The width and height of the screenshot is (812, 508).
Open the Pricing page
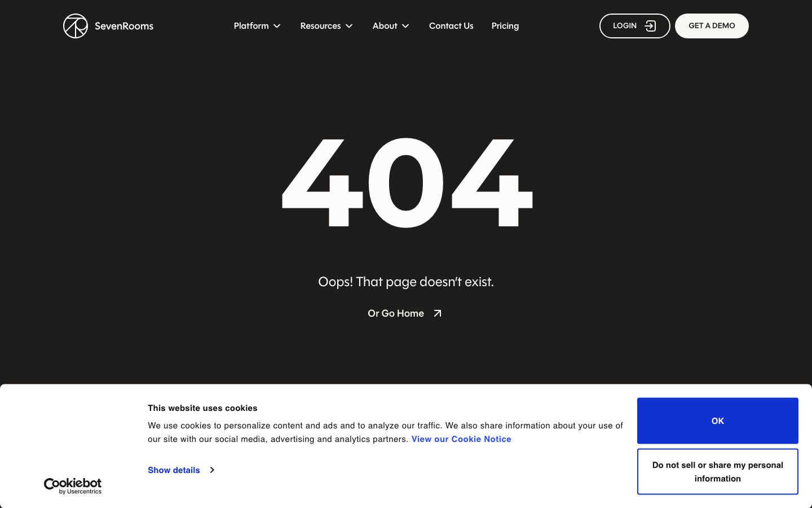click(505, 26)
